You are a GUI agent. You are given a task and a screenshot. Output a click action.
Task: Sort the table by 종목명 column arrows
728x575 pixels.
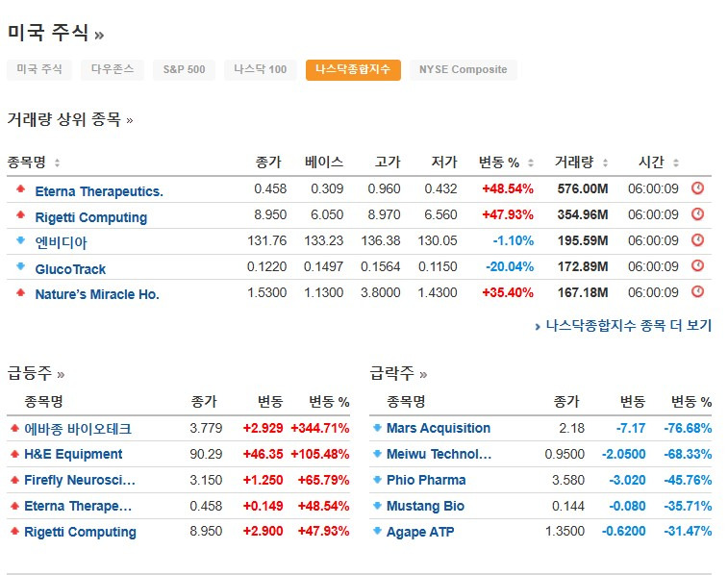[x=57, y=162]
